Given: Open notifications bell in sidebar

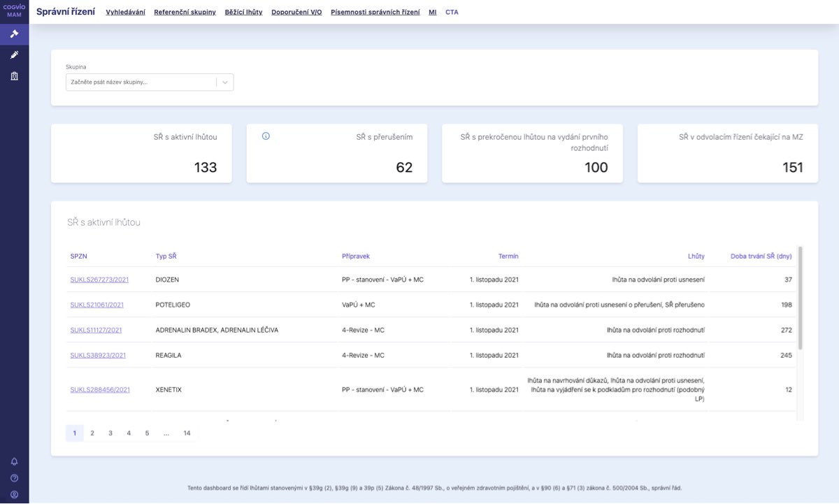Looking at the screenshot, I should (x=14, y=461).
